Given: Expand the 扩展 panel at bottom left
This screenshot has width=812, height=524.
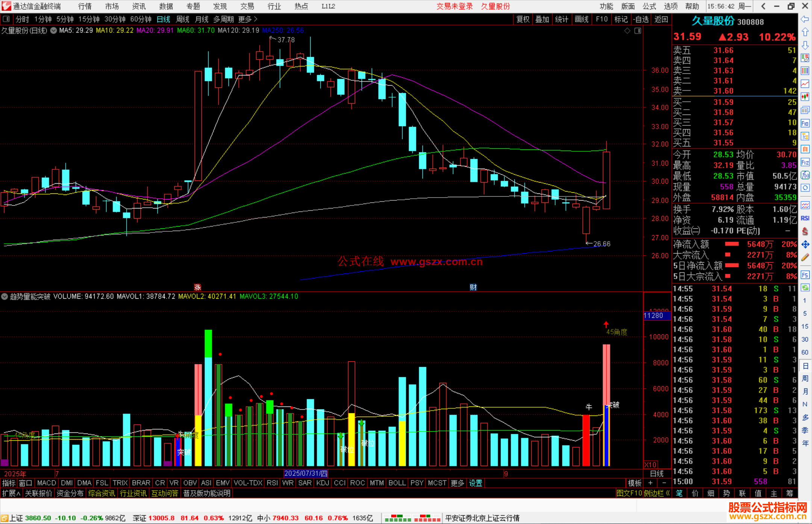Looking at the screenshot, I should (11, 493).
